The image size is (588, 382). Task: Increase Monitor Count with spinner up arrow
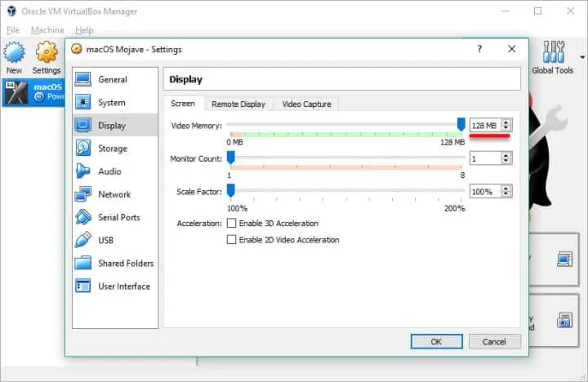506,155
